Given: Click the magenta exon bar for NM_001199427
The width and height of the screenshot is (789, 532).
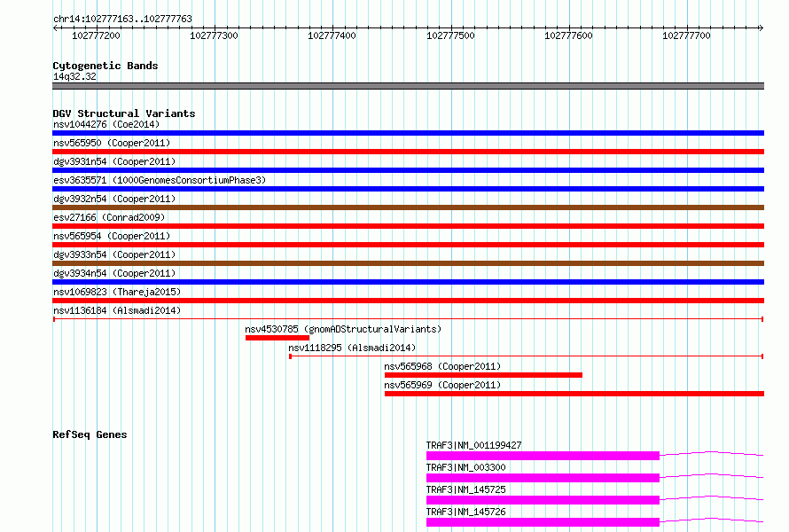Looking at the screenshot, I should tap(543, 456).
